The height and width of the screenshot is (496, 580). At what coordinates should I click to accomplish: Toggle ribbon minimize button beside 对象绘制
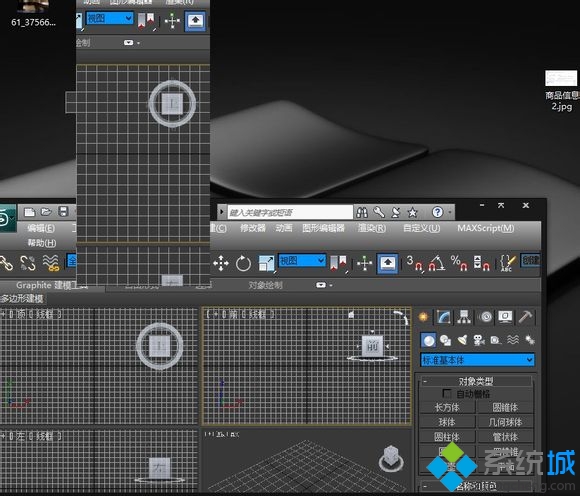pyautogui.click(x=321, y=285)
